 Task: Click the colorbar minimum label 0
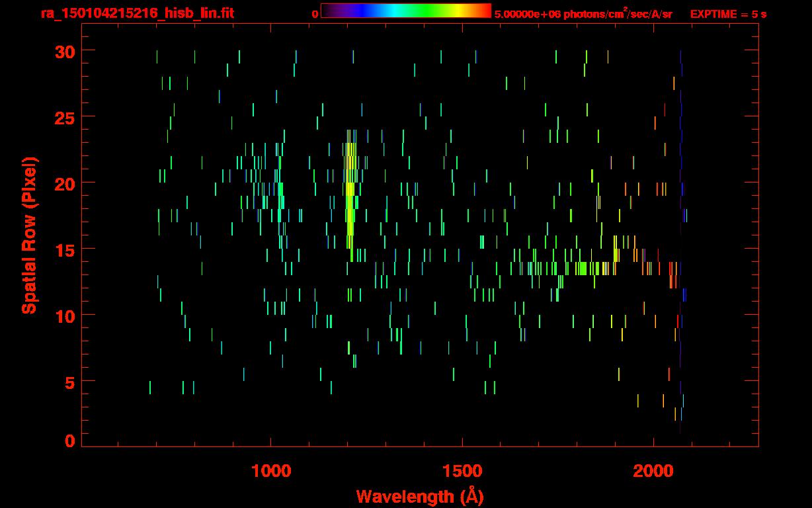(x=315, y=14)
